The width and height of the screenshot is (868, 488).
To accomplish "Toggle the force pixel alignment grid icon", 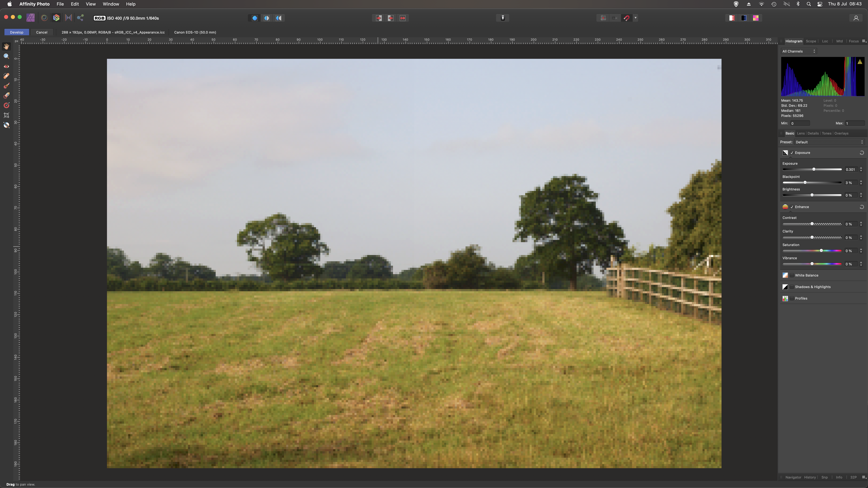I will [603, 18].
